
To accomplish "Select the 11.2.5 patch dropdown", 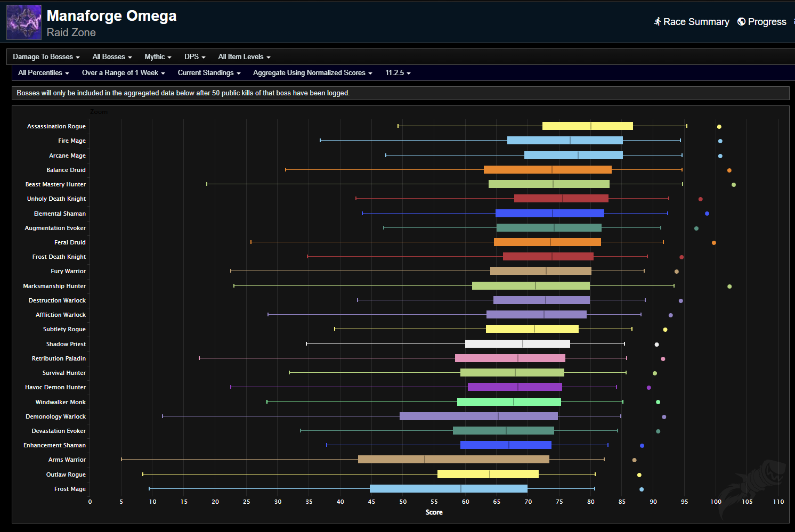I will pyautogui.click(x=397, y=73).
